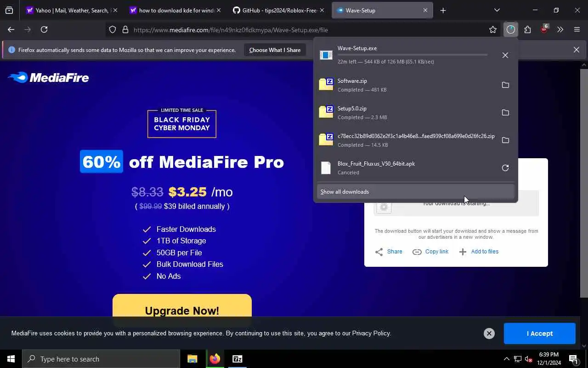Switch to the 'how to download kde' tab
This screenshot has height=368, width=588.
pos(175,10)
